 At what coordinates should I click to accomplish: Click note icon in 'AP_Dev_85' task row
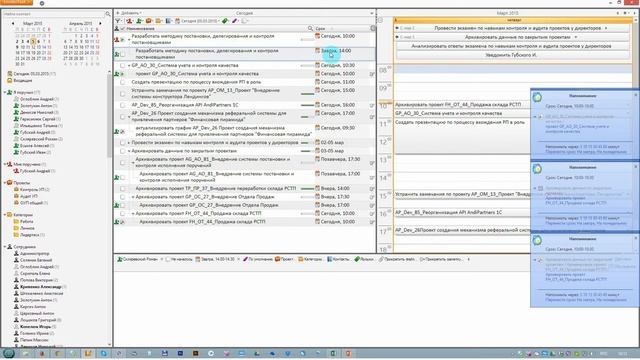(372, 106)
